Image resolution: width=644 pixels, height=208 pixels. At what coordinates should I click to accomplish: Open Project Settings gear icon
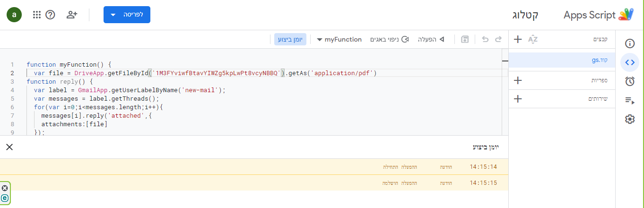629,119
